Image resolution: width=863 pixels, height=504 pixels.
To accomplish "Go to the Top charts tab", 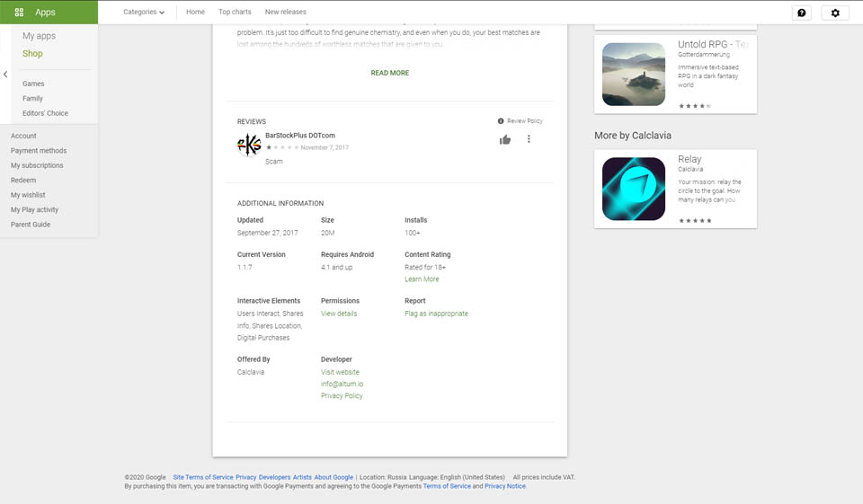I will tap(235, 13).
